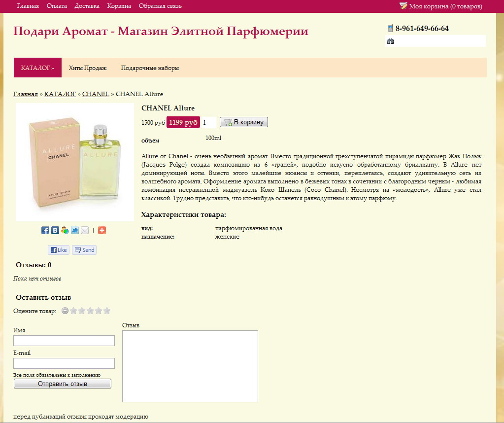The width and height of the screenshot is (504, 423).
Task: Add product with В корзину button
Action: 244,122
